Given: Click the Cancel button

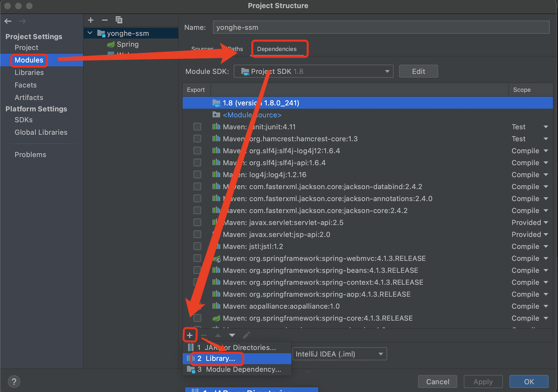Looking at the screenshot, I should click(438, 382).
